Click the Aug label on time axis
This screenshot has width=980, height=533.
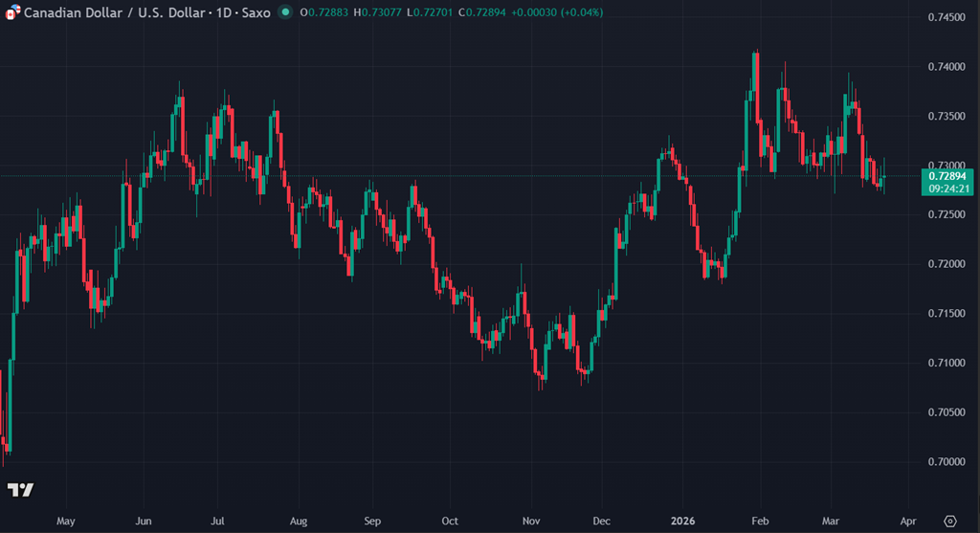(298, 522)
